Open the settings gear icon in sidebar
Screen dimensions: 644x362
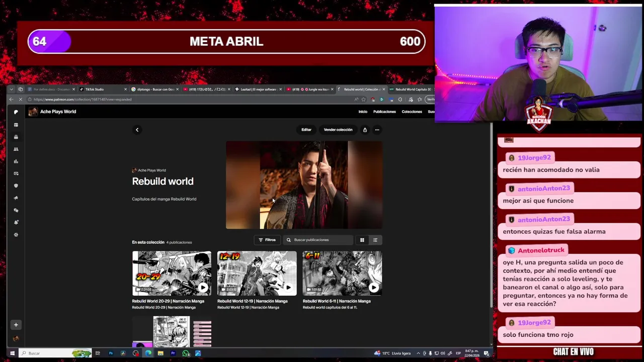16,235
